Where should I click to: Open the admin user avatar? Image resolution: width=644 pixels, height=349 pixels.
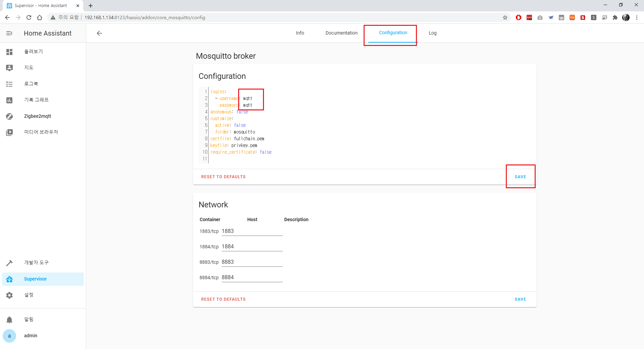pos(9,336)
